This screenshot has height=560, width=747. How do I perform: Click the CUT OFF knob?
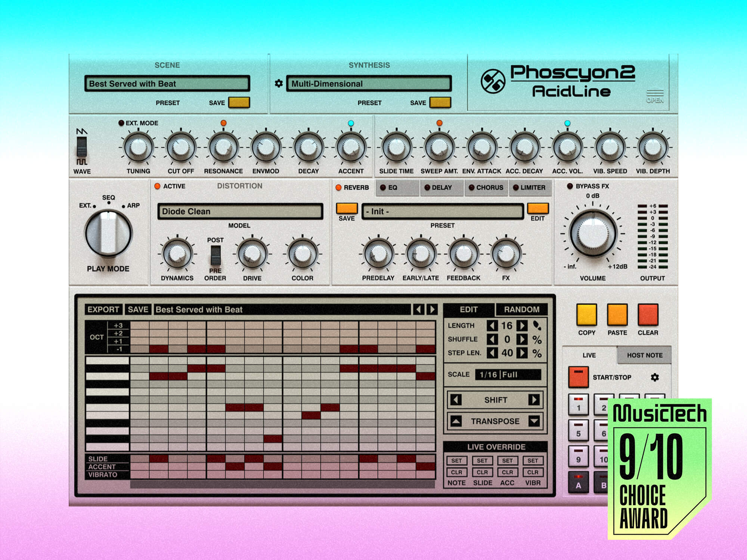point(181,147)
